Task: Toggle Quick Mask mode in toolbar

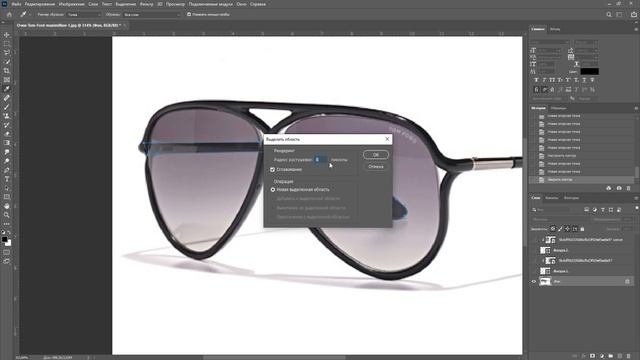Action: click(x=7, y=252)
